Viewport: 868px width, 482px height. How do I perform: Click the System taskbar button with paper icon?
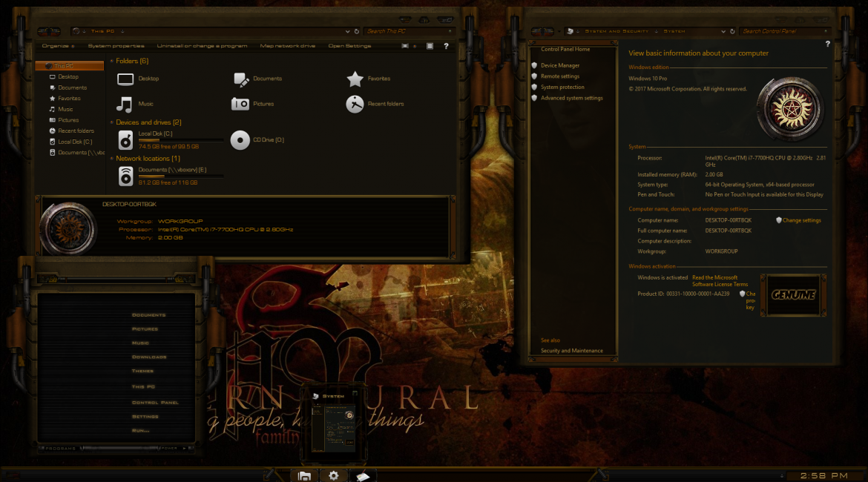point(363,476)
